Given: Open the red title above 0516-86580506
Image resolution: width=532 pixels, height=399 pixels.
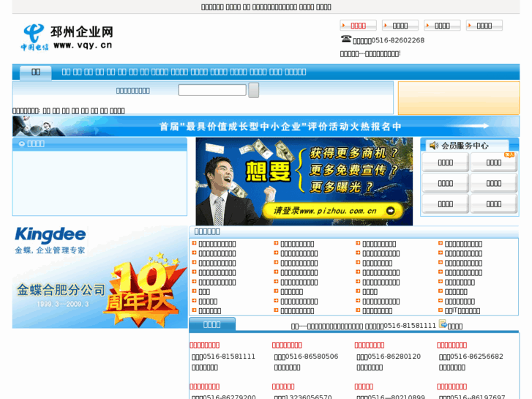Looking at the screenshot, I should pos(287,345).
